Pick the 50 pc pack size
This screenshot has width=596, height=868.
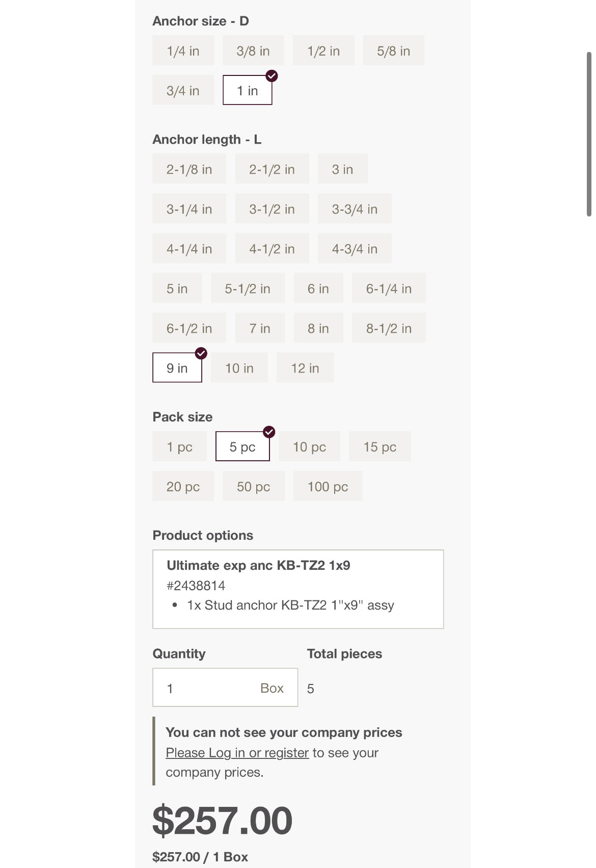(253, 486)
